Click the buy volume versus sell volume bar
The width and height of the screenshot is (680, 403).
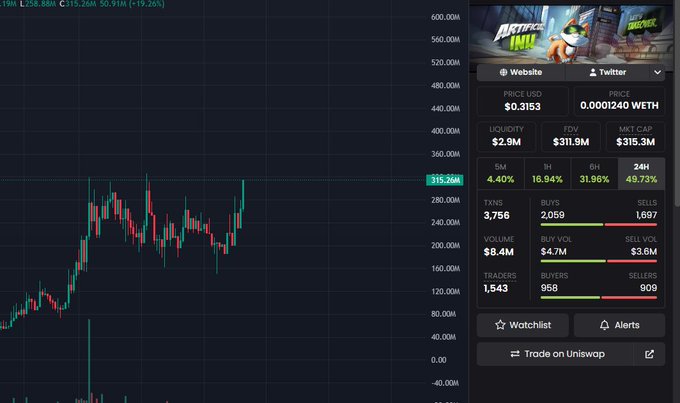599,261
